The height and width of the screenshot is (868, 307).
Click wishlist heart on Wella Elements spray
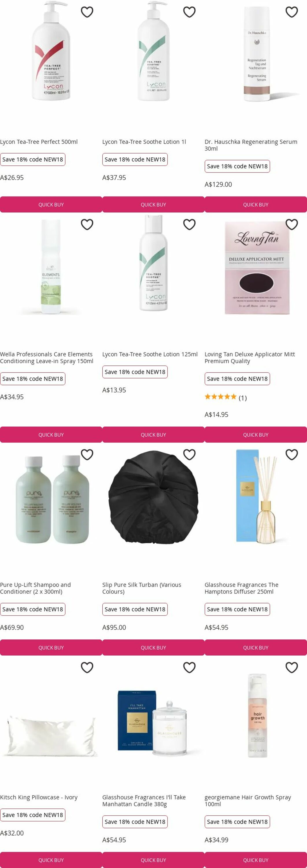(x=87, y=225)
